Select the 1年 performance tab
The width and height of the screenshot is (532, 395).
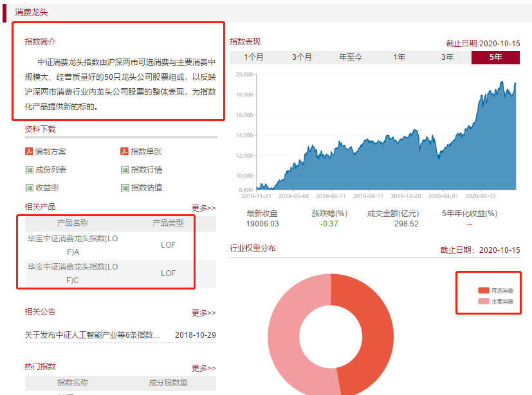[399, 57]
